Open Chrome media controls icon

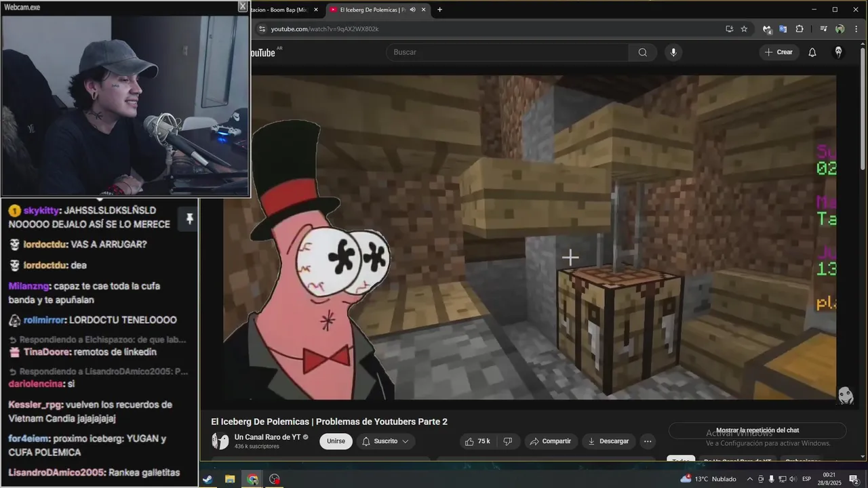(823, 29)
